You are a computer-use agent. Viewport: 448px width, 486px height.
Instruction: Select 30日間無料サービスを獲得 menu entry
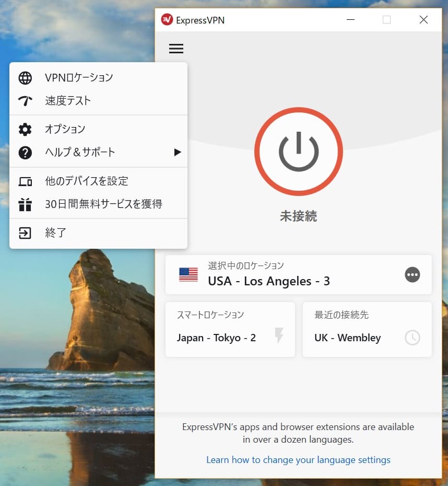click(99, 204)
